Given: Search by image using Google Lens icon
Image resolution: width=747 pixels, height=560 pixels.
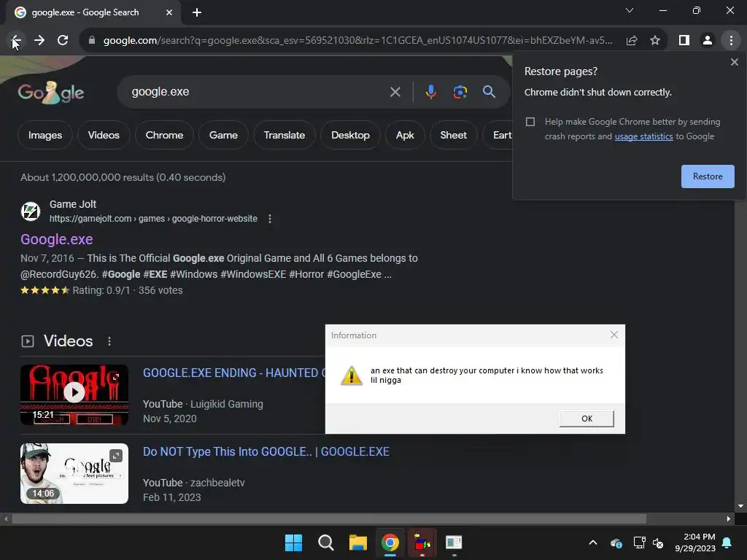Looking at the screenshot, I should pos(460,92).
